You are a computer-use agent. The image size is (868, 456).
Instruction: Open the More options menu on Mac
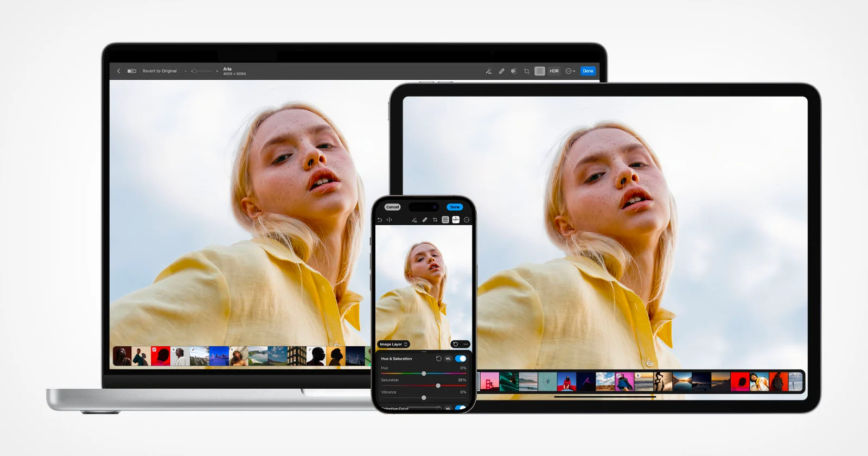(x=570, y=71)
